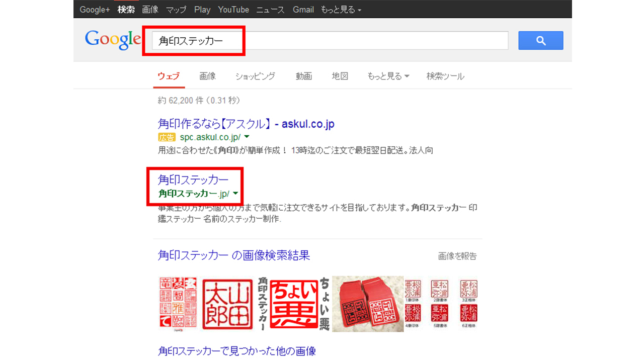The image size is (644, 362).
Task: Expand もっと見る in the top black bar
Action: [x=341, y=10]
